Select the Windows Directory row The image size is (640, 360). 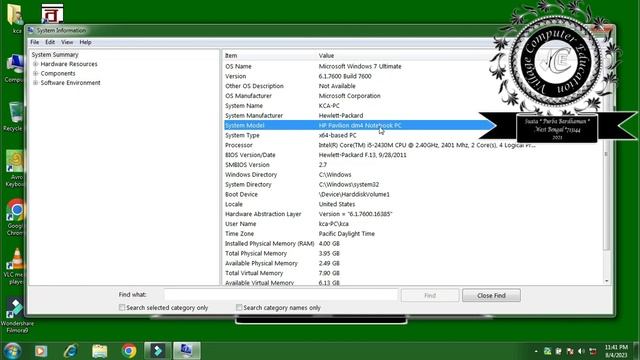413,175
